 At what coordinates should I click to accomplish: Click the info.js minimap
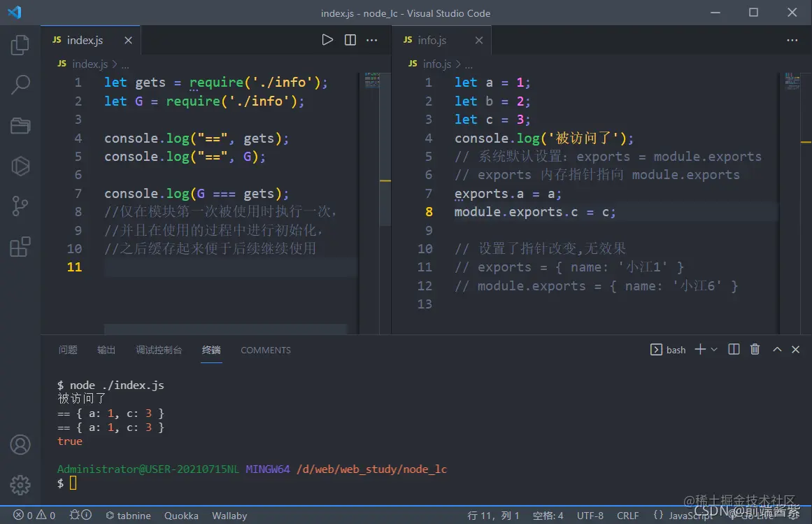(792, 80)
